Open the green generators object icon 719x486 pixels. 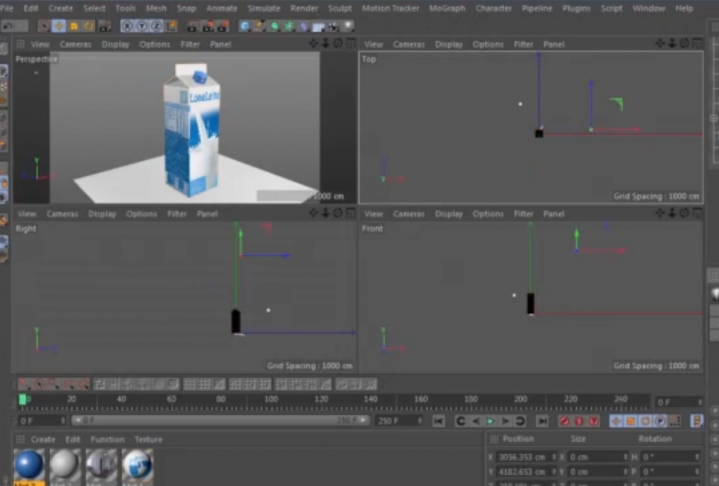pos(274,26)
